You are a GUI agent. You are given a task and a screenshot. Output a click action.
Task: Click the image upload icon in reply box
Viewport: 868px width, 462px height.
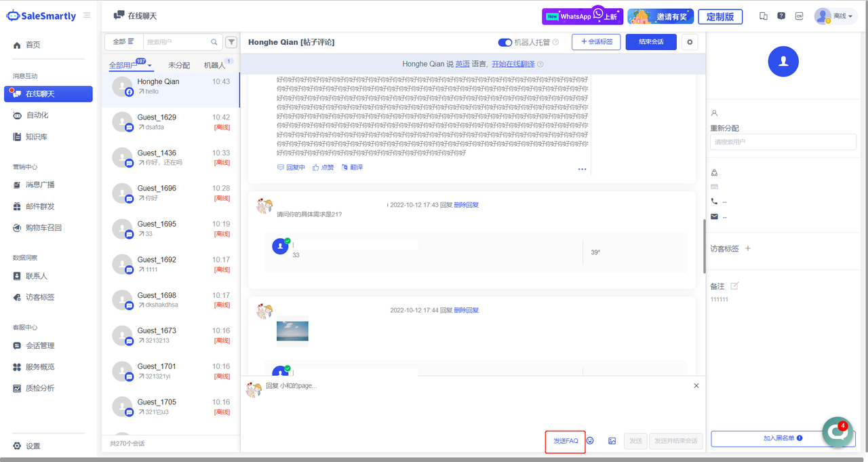[612, 441]
